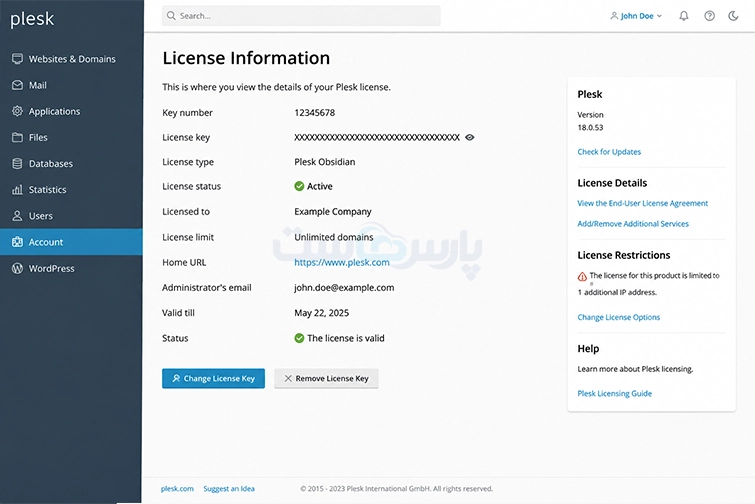Viewport: 755px width, 504px height.
Task: Click Check for Updates link
Action: pos(609,152)
